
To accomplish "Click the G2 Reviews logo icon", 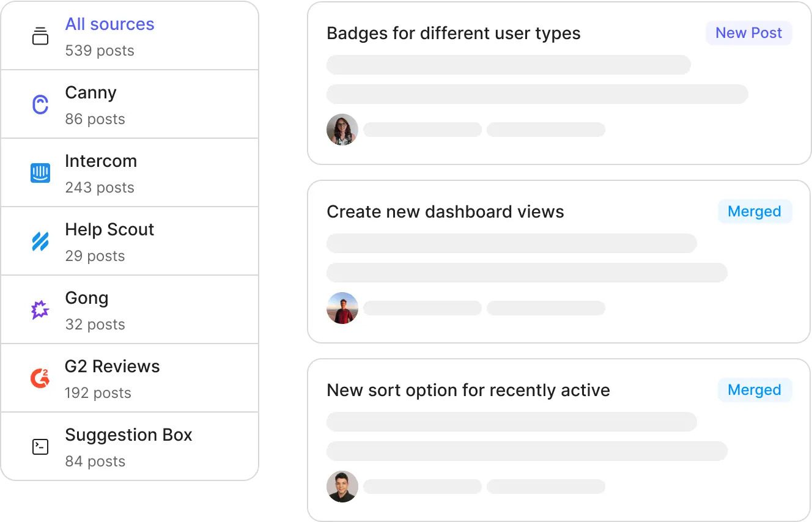I will point(40,378).
